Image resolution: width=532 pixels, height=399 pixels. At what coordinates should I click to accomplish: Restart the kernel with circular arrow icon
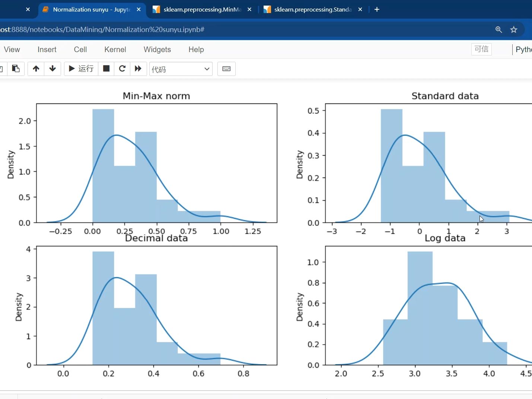(122, 68)
